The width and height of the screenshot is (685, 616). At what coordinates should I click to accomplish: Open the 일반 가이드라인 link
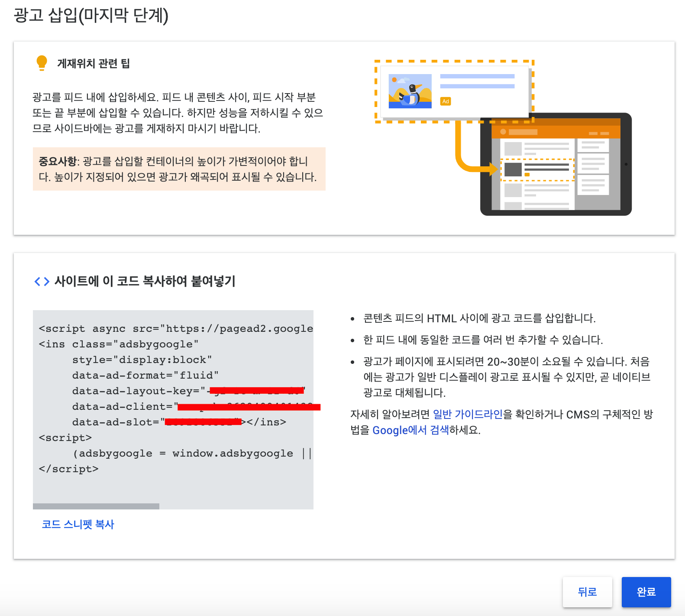click(x=468, y=414)
